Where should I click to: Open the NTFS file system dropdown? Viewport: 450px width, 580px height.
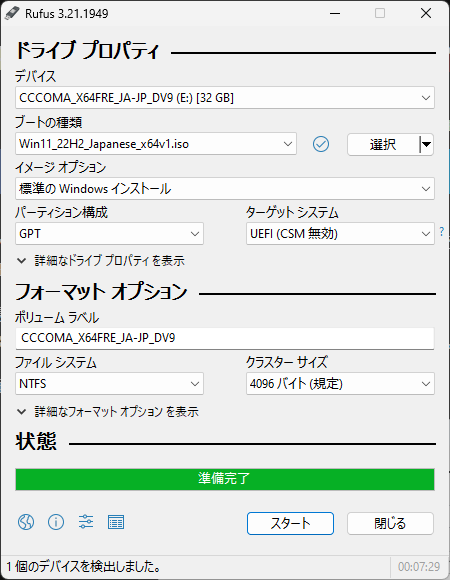pyautogui.click(x=109, y=384)
